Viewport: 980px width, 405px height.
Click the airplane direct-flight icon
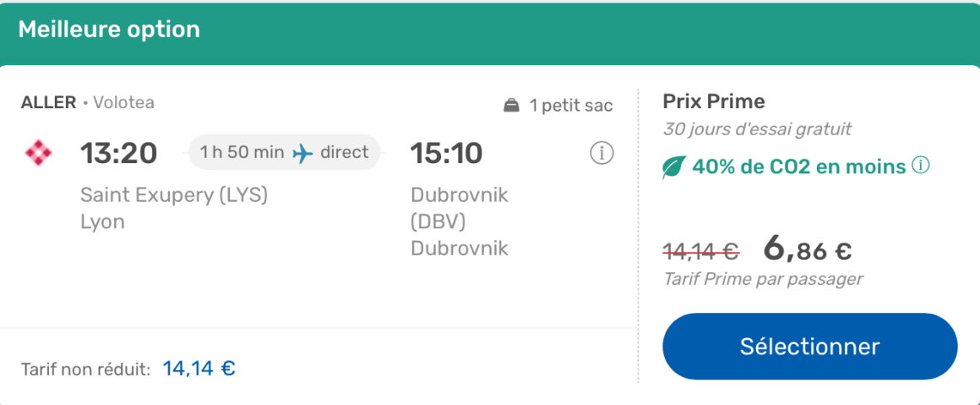302,153
